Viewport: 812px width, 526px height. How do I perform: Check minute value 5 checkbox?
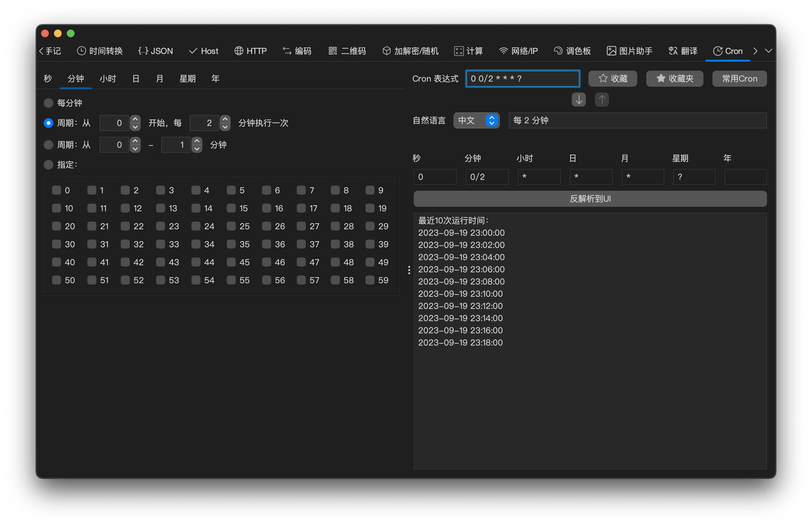click(x=231, y=190)
